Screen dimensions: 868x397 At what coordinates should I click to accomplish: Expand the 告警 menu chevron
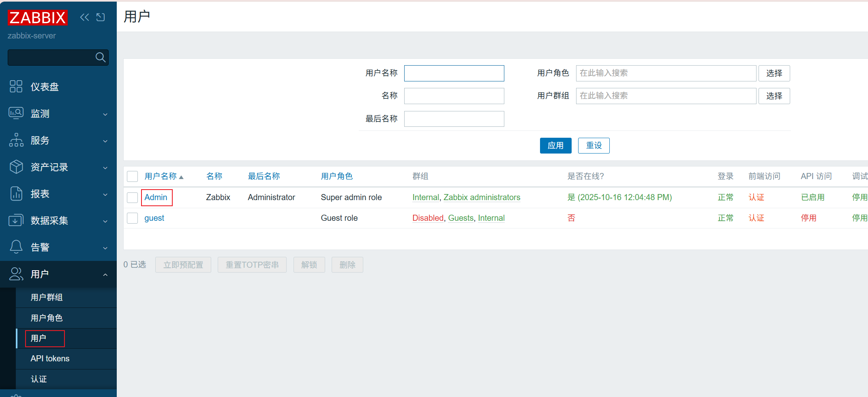click(x=105, y=248)
